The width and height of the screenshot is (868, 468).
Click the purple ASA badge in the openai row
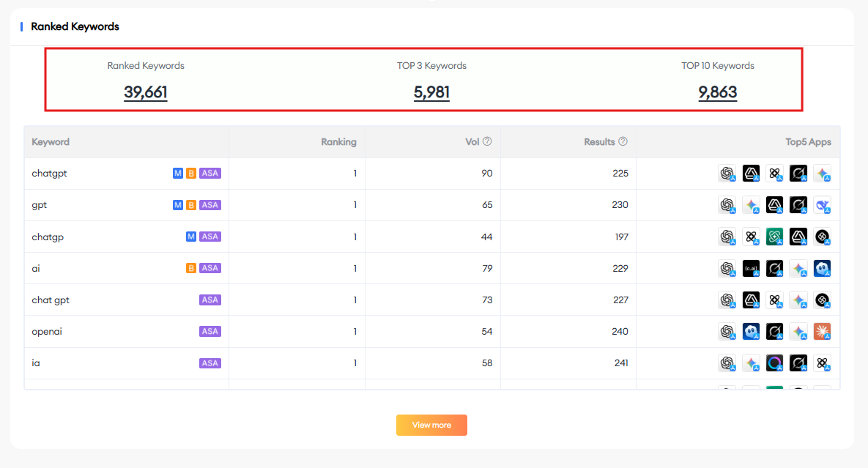[x=210, y=331]
